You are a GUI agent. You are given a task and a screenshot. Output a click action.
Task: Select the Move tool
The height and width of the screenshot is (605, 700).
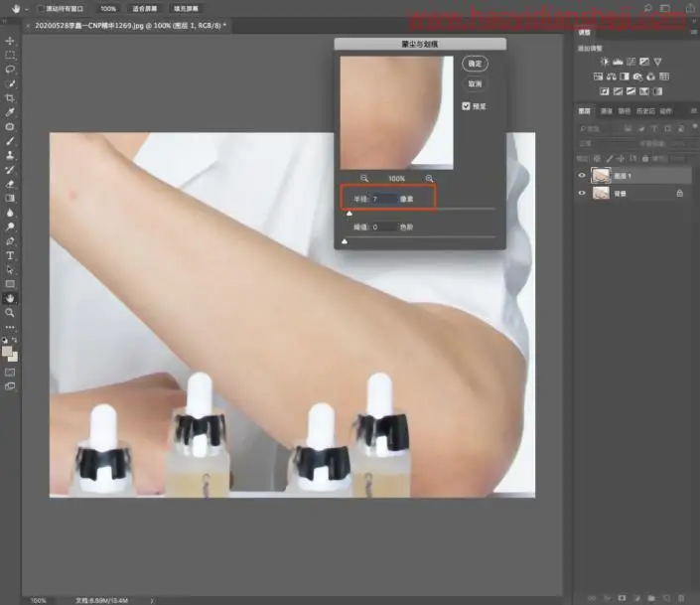[x=10, y=41]
